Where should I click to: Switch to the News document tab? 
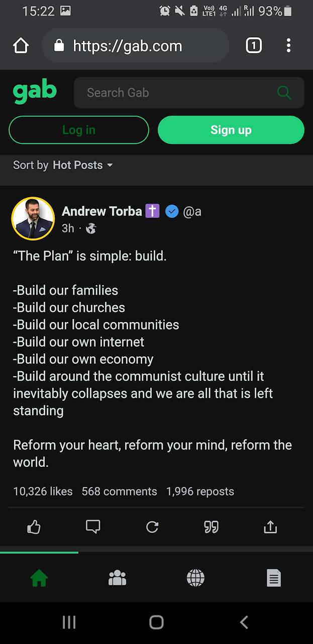click(x=273, y=579)
